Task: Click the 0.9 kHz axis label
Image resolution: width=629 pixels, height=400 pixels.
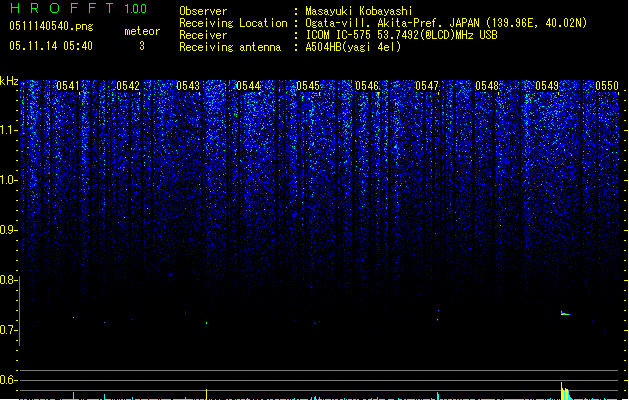Action: click(x=8, y=230)
